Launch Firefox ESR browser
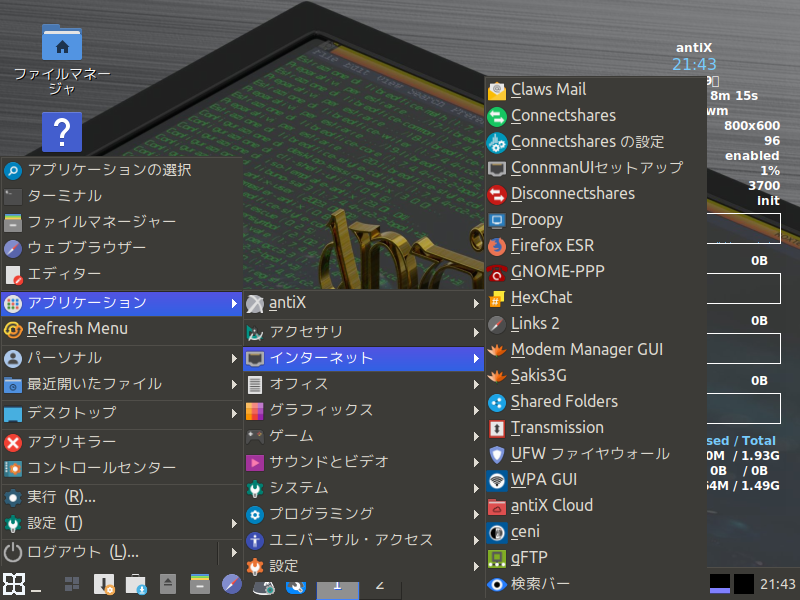 click(x=595, y=246)
